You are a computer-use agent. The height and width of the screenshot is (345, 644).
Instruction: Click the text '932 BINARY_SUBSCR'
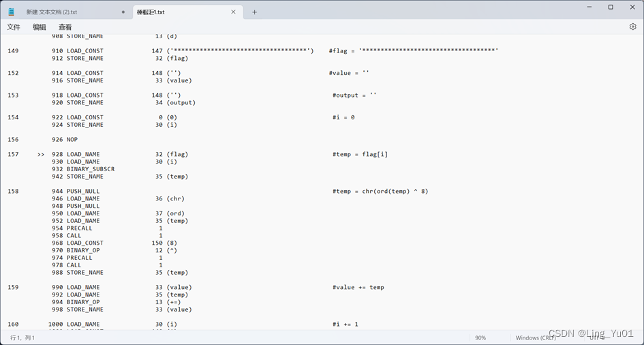click(83, 169)
